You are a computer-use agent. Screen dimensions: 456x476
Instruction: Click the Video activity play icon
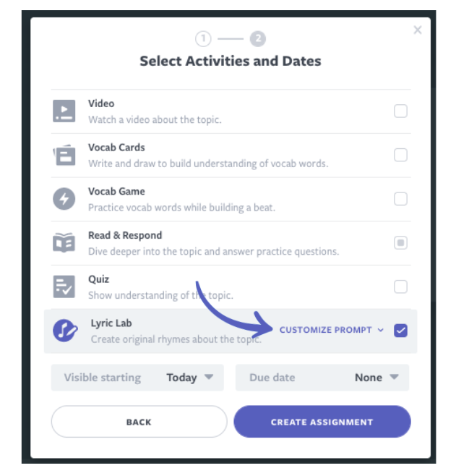(x=64, y=111)
